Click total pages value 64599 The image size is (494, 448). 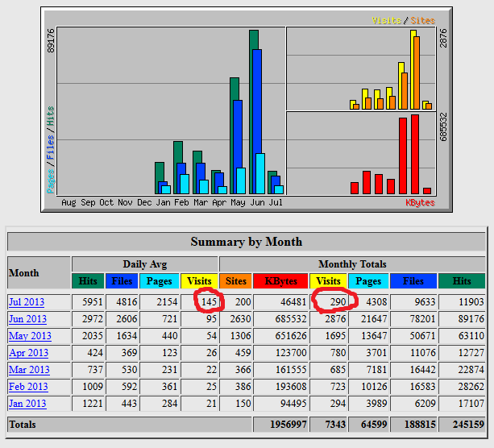point(374,425)
